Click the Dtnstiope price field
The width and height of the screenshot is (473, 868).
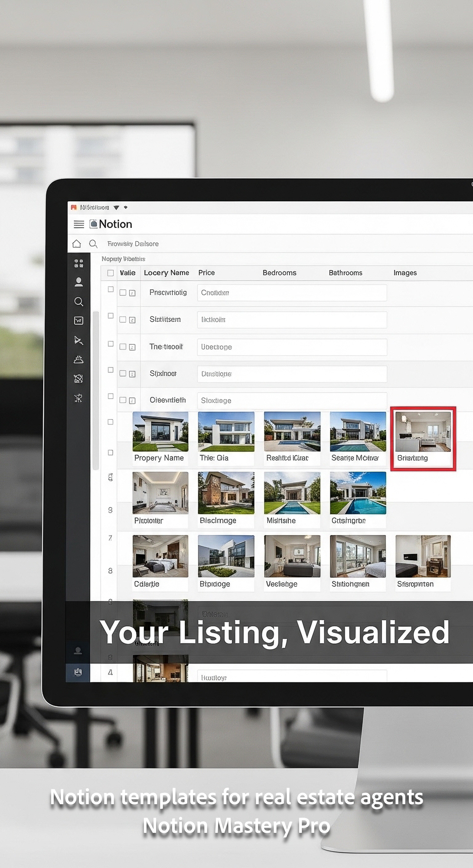click(x=292, y=374)
